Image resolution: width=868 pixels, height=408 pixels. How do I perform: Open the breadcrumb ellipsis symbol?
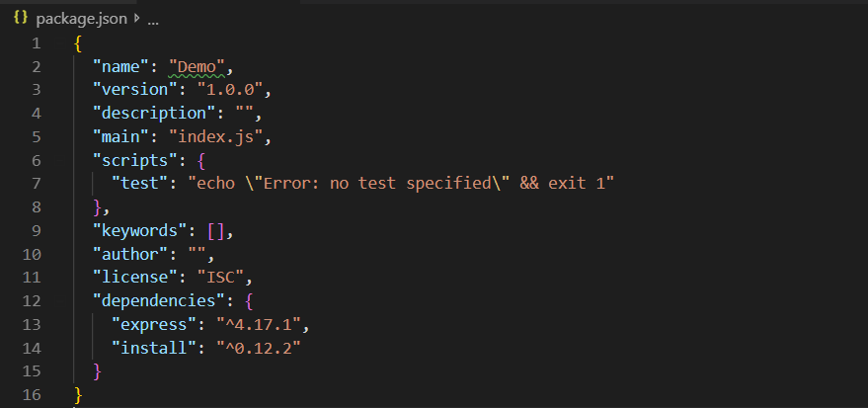tap(152, 20)
